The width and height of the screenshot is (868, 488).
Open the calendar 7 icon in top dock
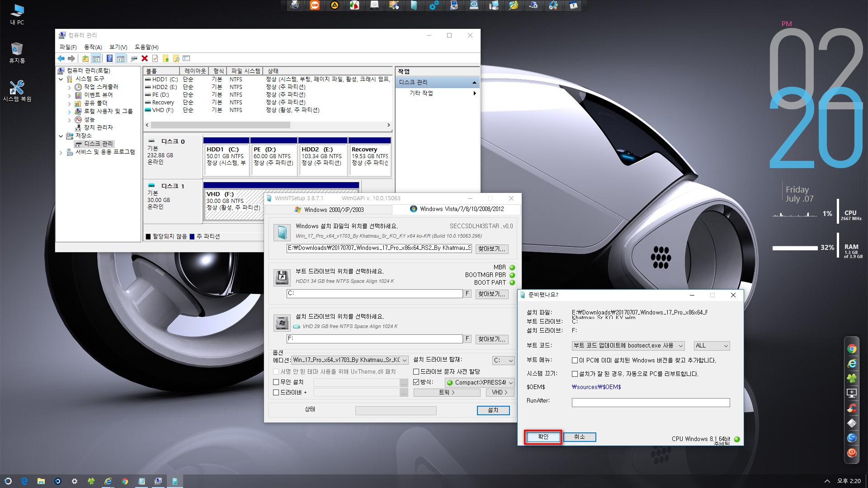573,5
